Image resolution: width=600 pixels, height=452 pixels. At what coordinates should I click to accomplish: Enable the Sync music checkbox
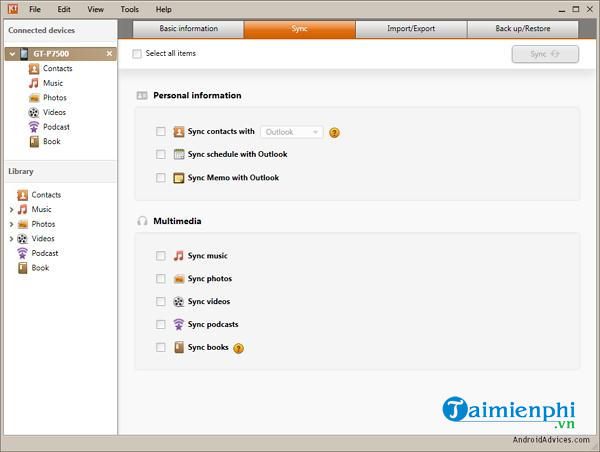point(161,256)
